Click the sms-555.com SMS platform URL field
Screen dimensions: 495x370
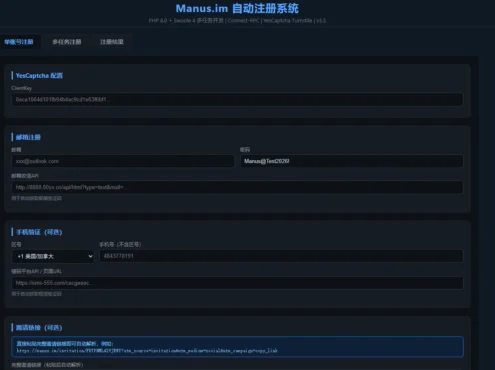(x=237, y=283)
